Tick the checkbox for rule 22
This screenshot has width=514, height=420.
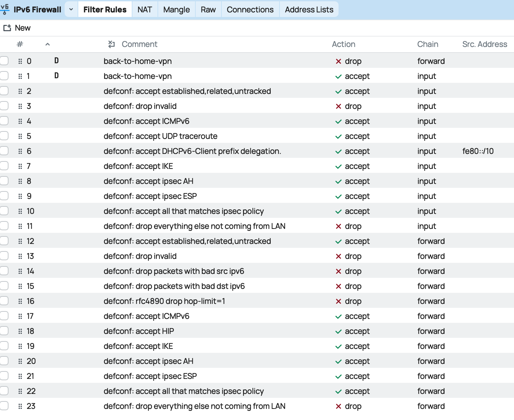pyautogui.click(x=4, y=391)
